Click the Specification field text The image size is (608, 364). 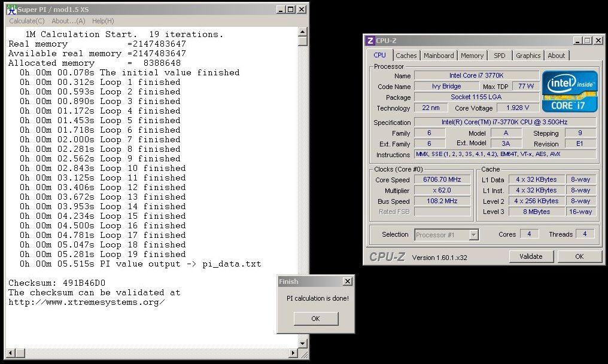click(505, 122)
